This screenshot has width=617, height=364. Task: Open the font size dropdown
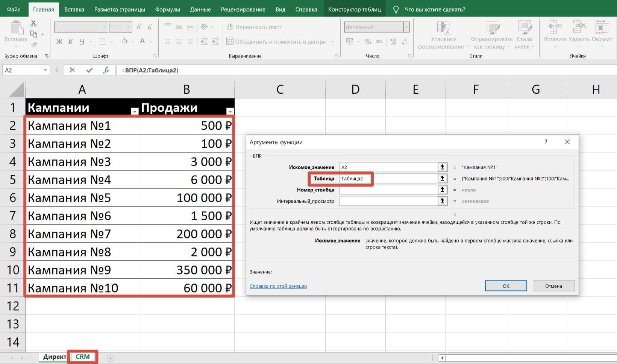coord(129,27)
